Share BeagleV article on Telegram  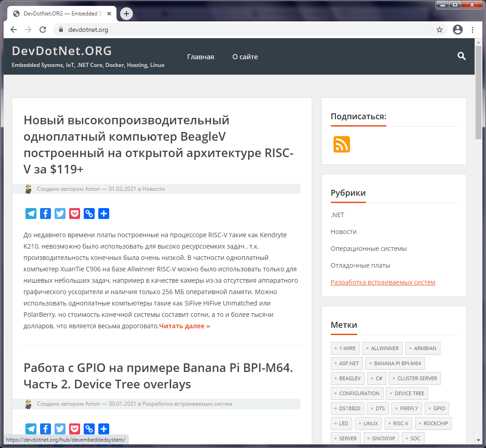31,214
